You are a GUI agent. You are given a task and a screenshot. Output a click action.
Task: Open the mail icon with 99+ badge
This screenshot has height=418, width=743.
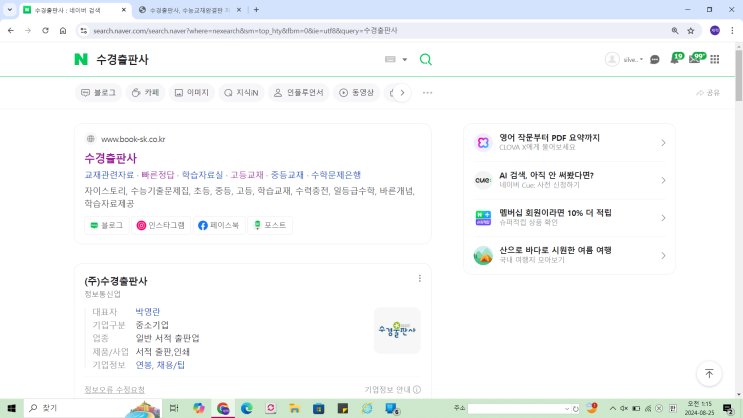[696, 58]
